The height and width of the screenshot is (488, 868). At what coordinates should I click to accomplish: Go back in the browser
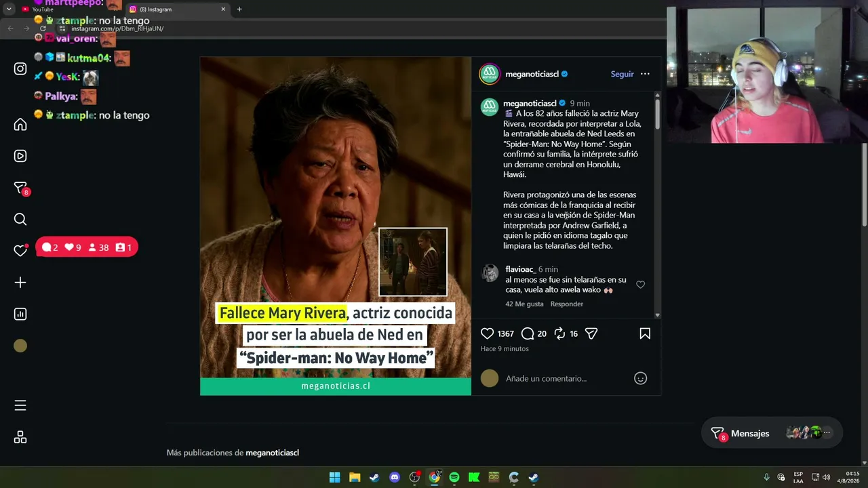coord(10,28)
